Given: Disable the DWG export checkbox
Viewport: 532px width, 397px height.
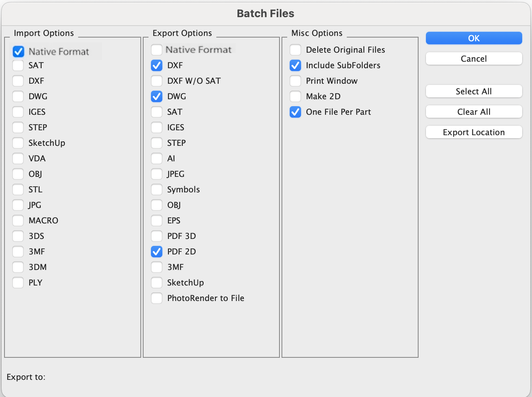Looking at the screenshot, I should [x=157, y=96].
